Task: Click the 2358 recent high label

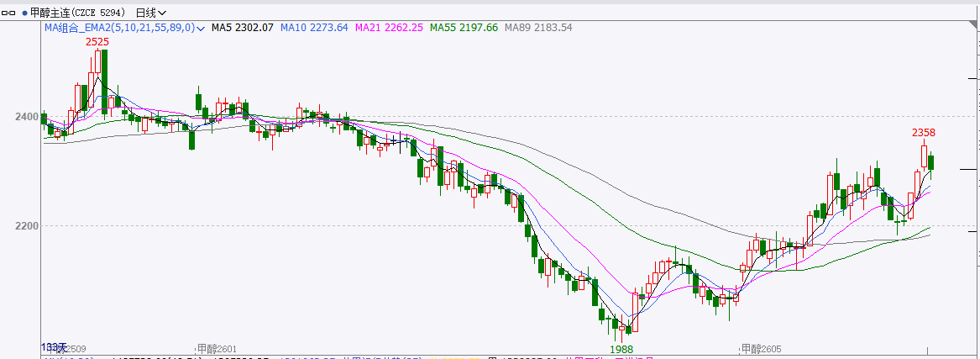Action: 924,133
